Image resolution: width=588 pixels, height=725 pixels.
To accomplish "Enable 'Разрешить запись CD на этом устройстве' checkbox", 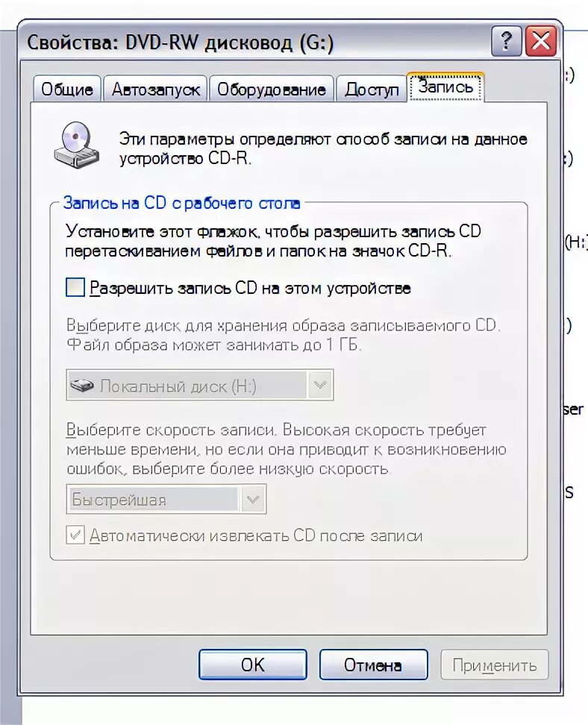I will click(x=75, y=287).
